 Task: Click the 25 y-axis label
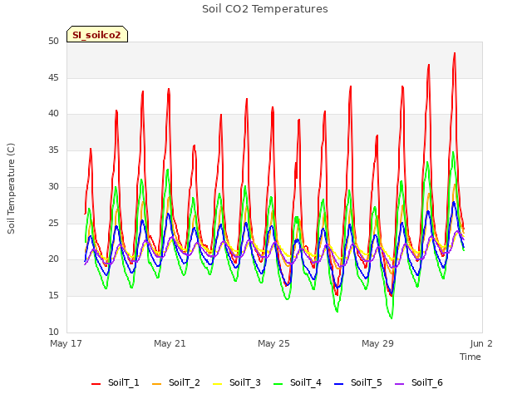point(53,223)
